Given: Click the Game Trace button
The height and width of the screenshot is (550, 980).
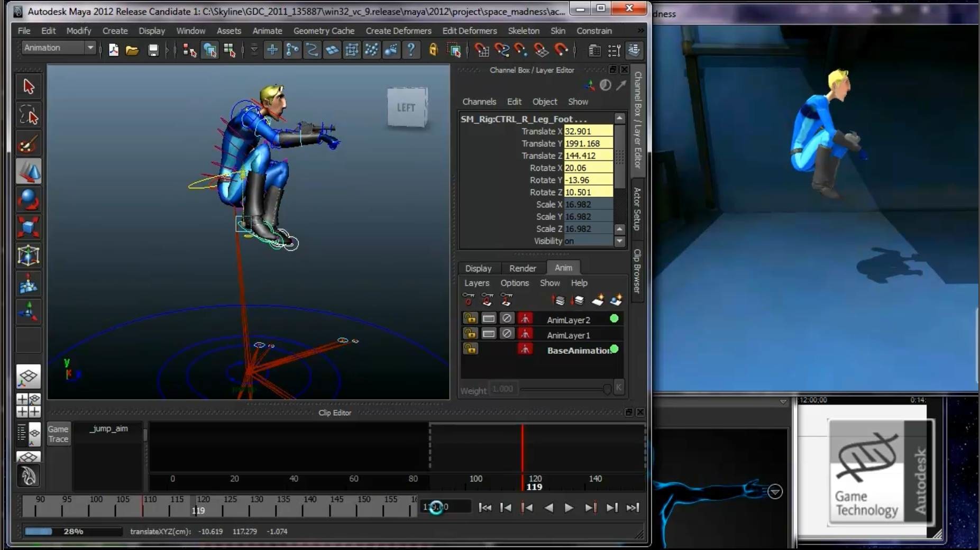Looking at the screenshot, I should 58,434.
